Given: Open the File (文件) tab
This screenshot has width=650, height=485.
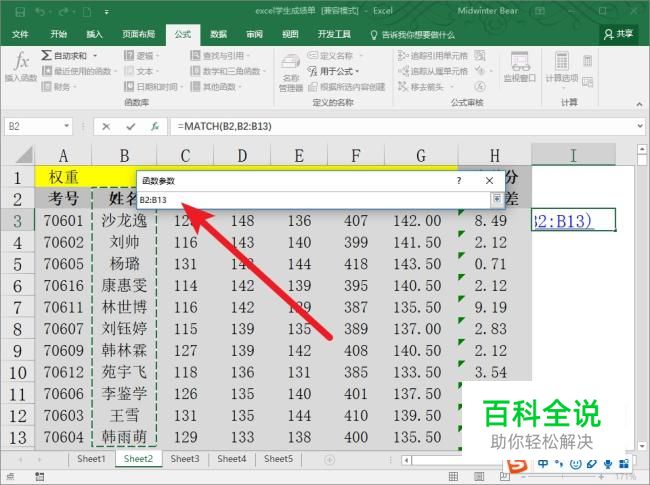Looking at the screenshot, I should point(20,34).
